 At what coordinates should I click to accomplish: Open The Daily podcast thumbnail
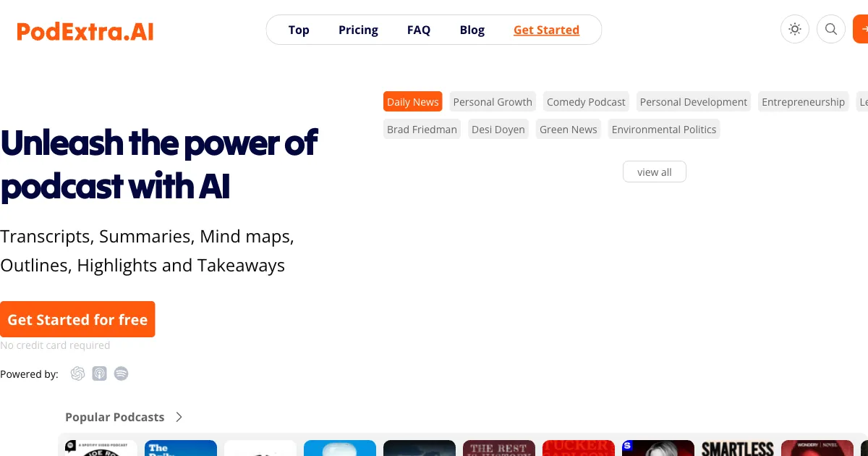pyautogui.click(x=181, y=448)
